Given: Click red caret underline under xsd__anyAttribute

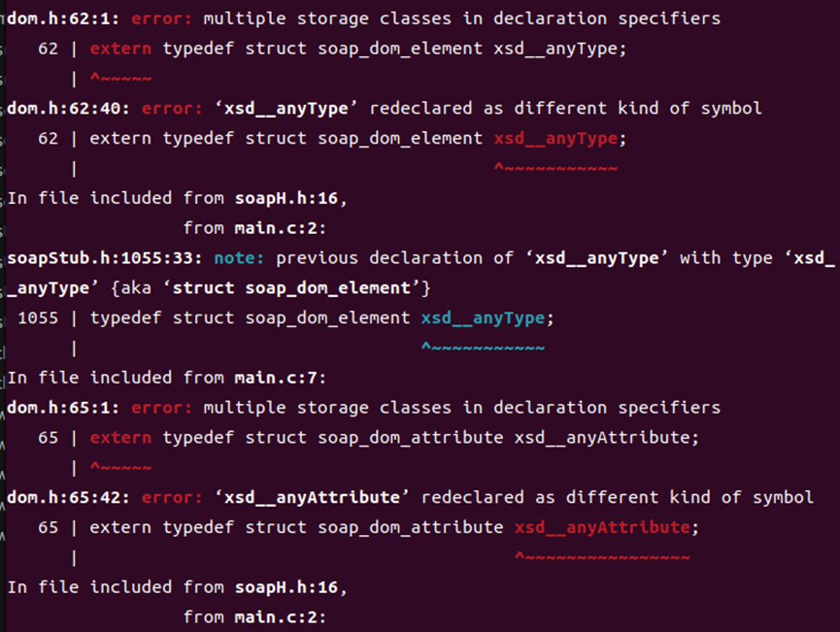Looking at the screenshot, I should [602, 557].
